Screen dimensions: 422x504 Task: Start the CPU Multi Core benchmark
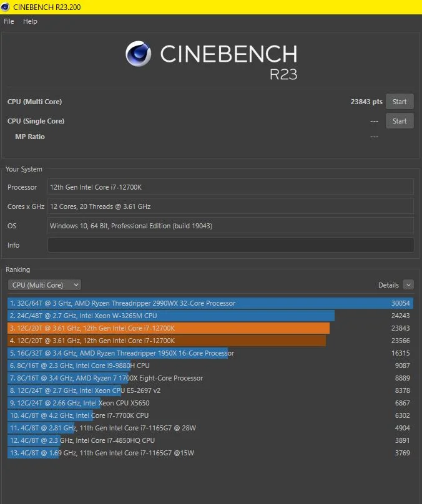pyautogui.click(x=400, y=102)
